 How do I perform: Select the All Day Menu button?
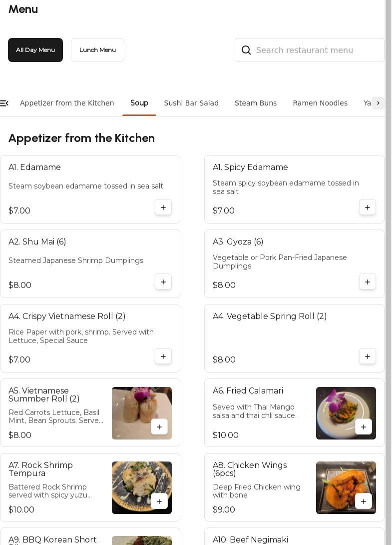click(x=35, y=50)
